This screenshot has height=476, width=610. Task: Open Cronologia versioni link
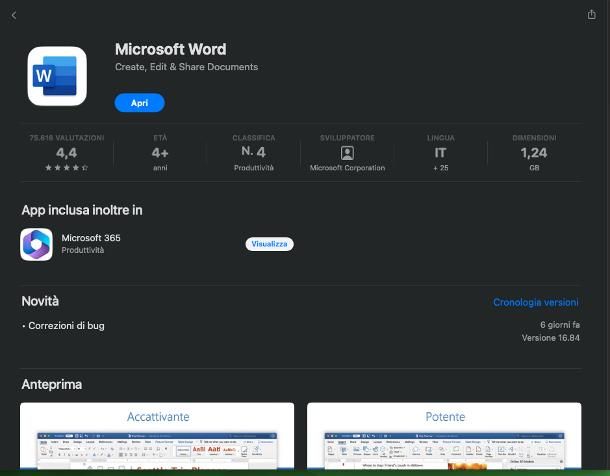click(x=535, y=302)
